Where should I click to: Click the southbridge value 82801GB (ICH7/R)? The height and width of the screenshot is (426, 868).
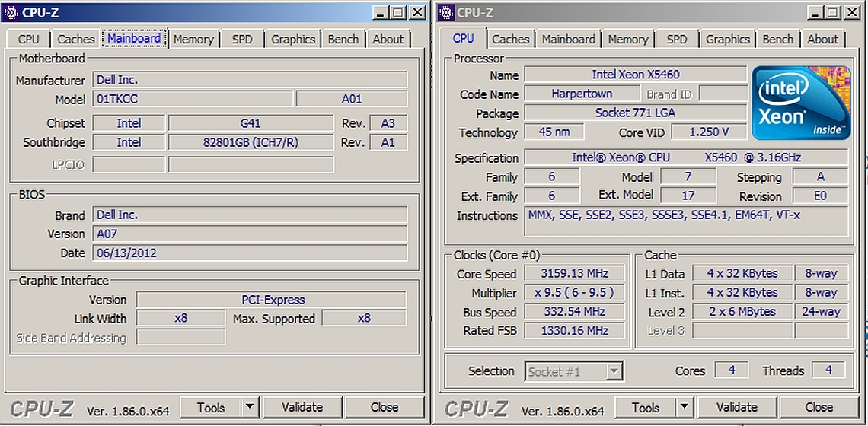[251, 142]
